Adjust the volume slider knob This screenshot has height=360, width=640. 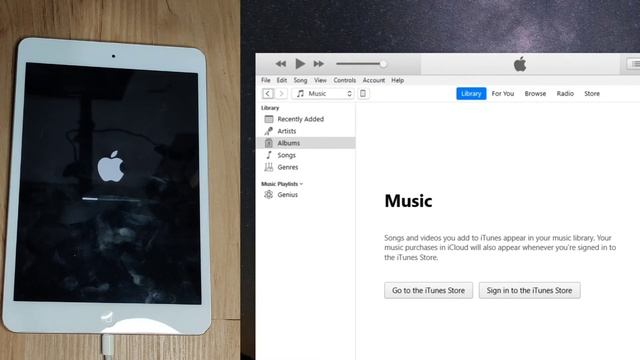(x=383, y=64)
